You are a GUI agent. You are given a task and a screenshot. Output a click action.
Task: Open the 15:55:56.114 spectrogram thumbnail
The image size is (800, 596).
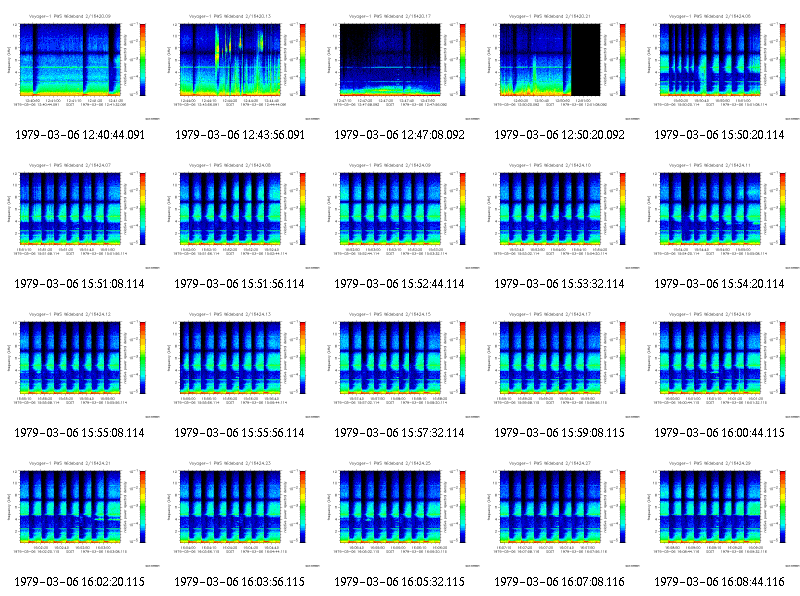coord(240,364)
